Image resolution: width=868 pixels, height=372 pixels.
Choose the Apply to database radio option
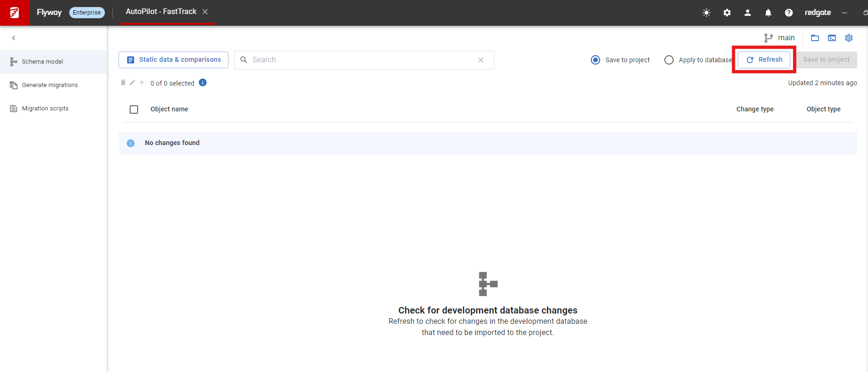[x=669, y=60]
